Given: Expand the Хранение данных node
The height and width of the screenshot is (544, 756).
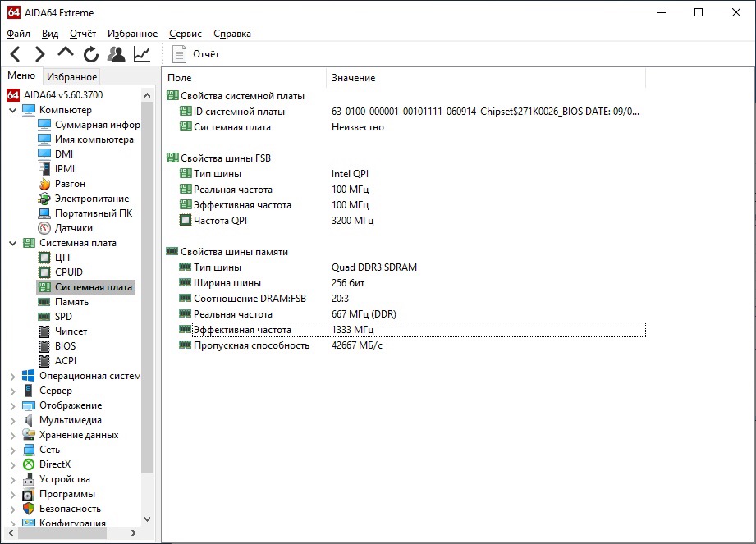Looking at the screenshot, I should 12,435.
